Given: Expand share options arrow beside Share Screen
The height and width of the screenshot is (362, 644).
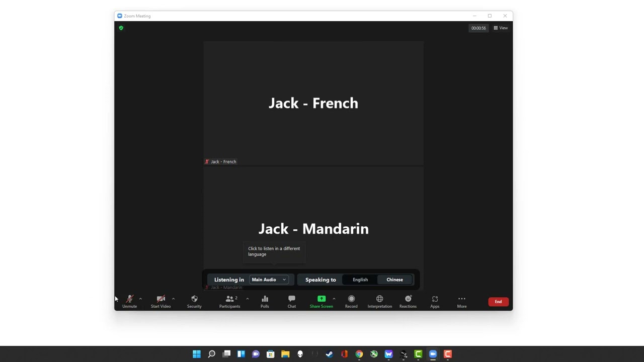Looking at the screenshot, I should pos(334,299).
